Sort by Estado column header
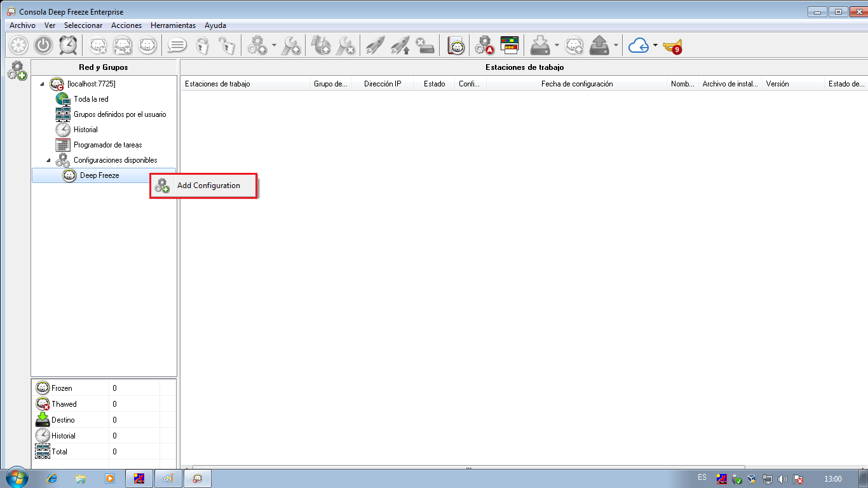 [435, 84]
